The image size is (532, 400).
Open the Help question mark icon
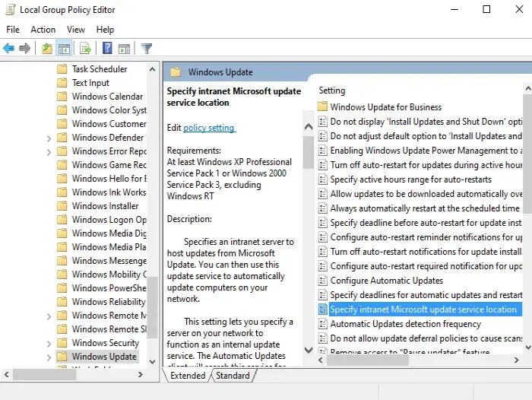point(107,48)
